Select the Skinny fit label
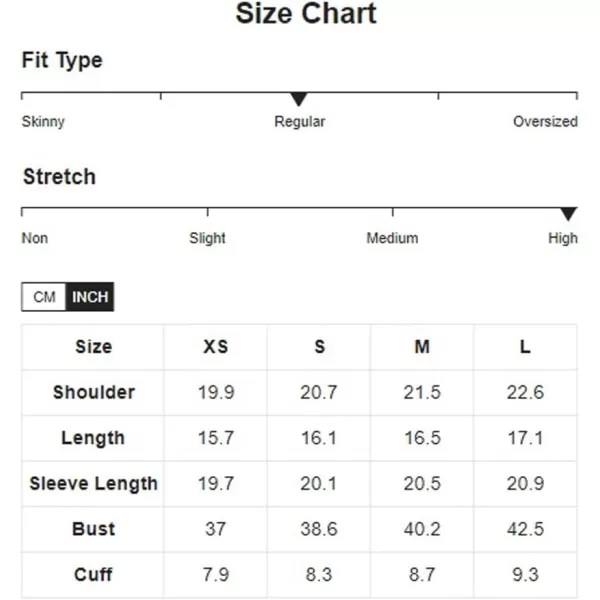 pos(43,122)
